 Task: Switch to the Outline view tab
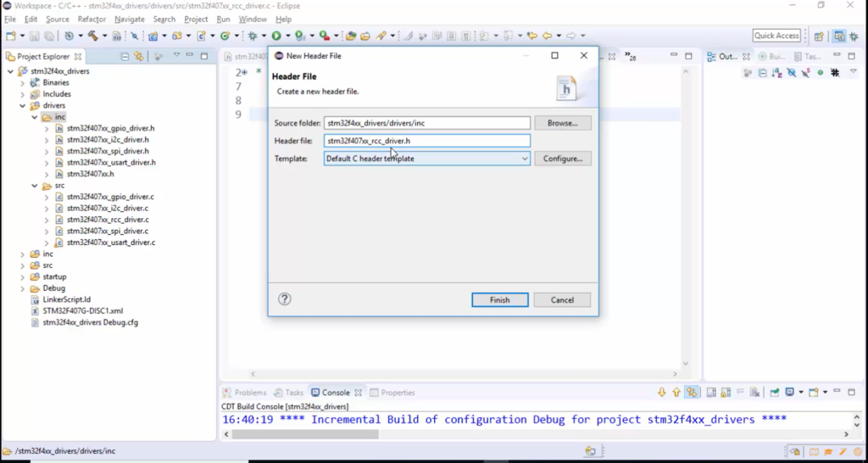728,57
